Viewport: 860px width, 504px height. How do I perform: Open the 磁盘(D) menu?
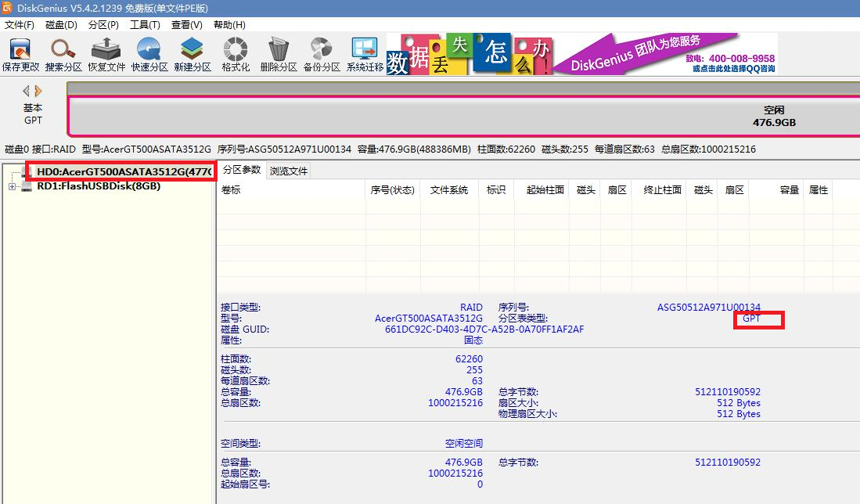[61, 25]
